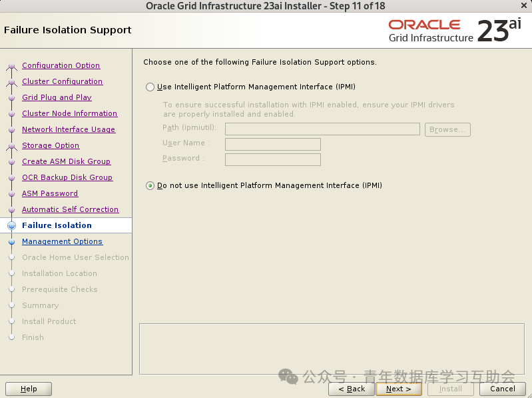Click the empty message area box
532x398 pixels.
(x=332, y=349)
